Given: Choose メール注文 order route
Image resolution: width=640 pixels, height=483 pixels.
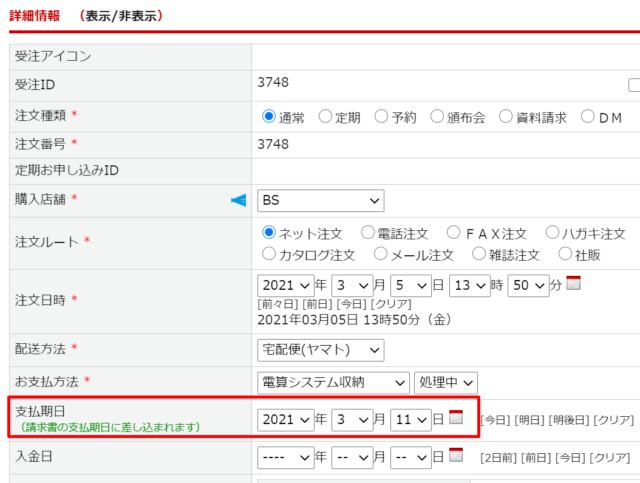Looking at the screenshot, I should pyautogui.click(x=380, y=254).
